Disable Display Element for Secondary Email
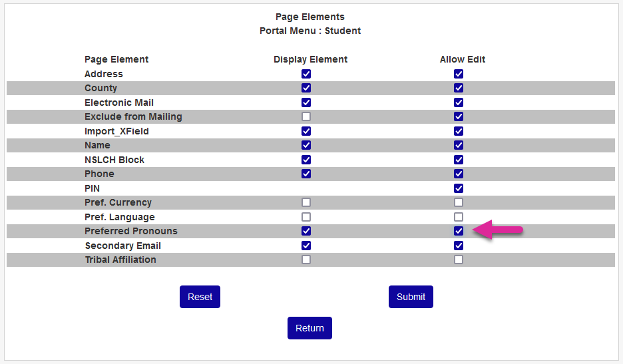The image size is (623, 364). tap(306, 246)
